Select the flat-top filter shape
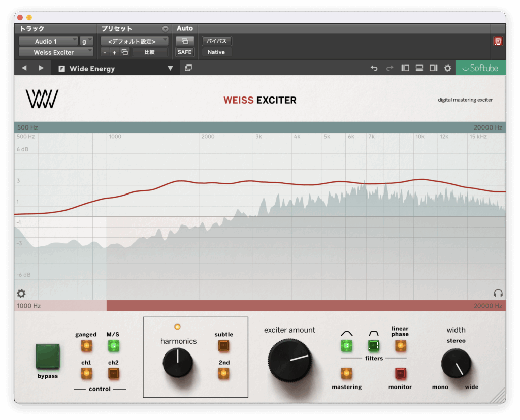Screen dimensions: 520x420 (x=374, y=346)
